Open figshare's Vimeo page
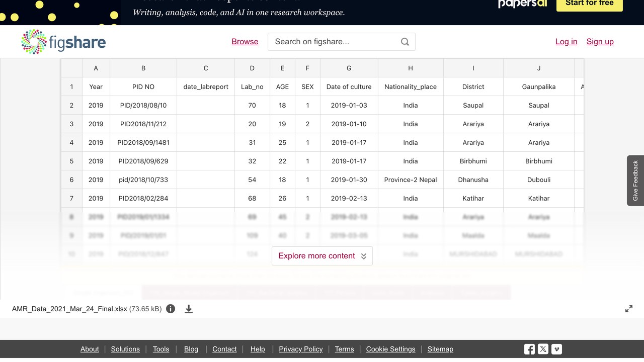This screenshot has width=644, height=362. 556,349
